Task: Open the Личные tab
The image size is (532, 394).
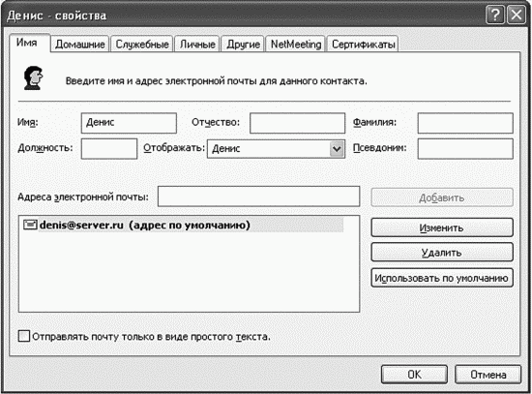Action: [x=197, y=45]
